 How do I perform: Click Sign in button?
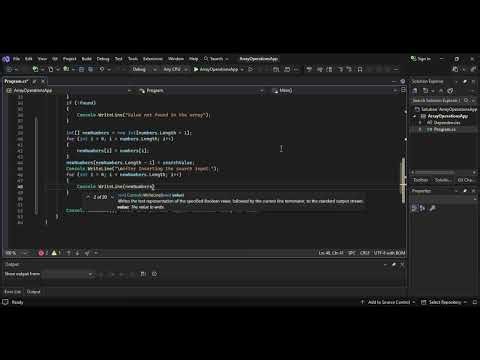click(x=421, y=59)
